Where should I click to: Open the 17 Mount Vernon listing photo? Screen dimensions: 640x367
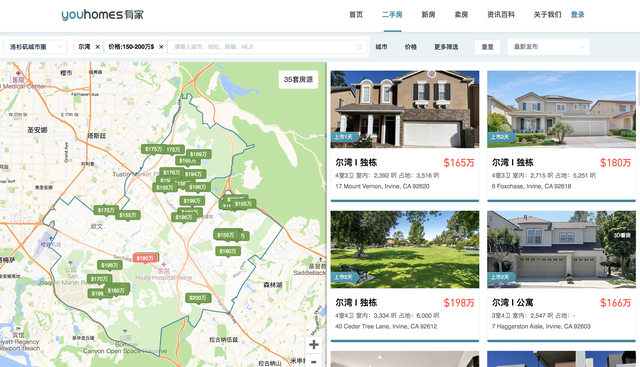tap(405, 109)
